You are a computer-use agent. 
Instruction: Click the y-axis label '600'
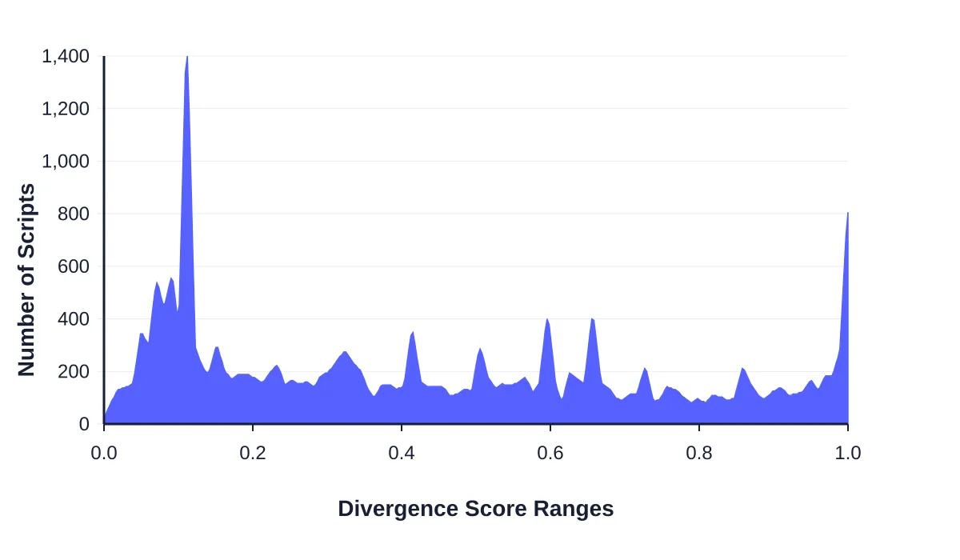point(74,266)
